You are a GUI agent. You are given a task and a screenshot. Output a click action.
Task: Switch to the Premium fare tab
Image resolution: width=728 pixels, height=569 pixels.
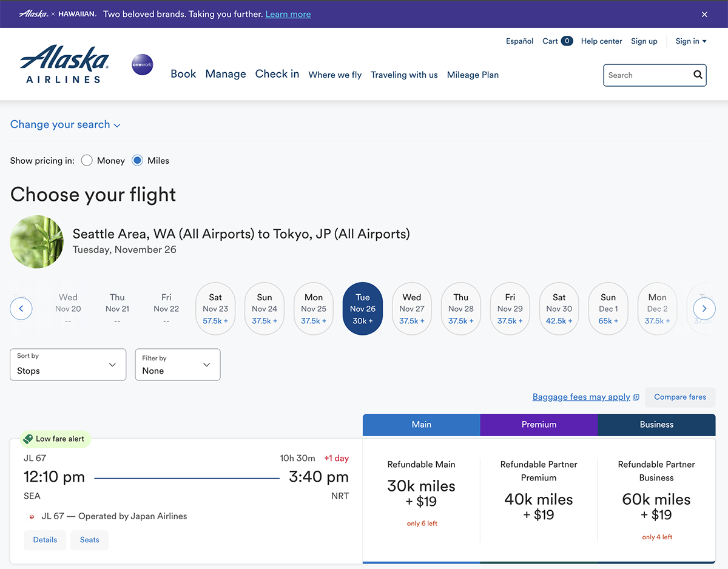tap(538, 425)
